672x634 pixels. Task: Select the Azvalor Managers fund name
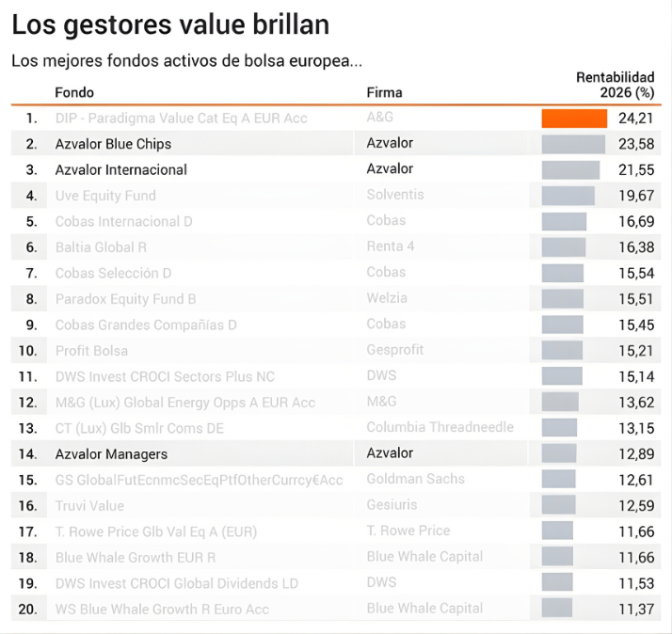111,454
